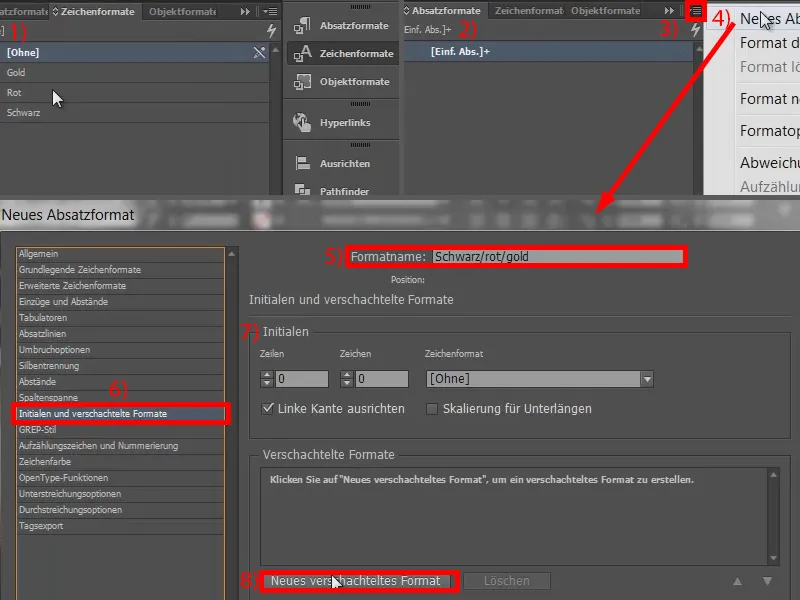Image resolution: width=800 pixels, height=600 pixels.
Task: Move nested format down with arrow
Action: [767, 581]
